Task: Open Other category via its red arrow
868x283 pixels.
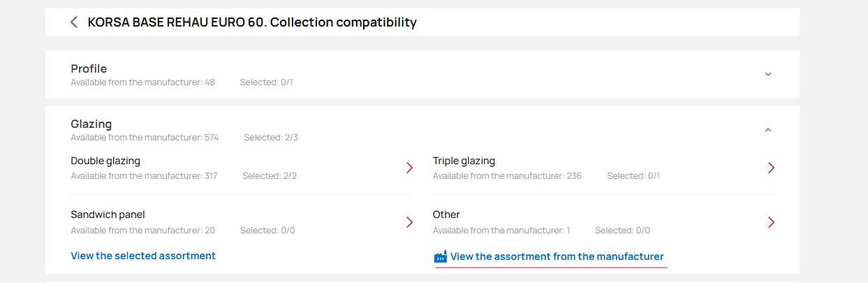Action: coord(771,222)
